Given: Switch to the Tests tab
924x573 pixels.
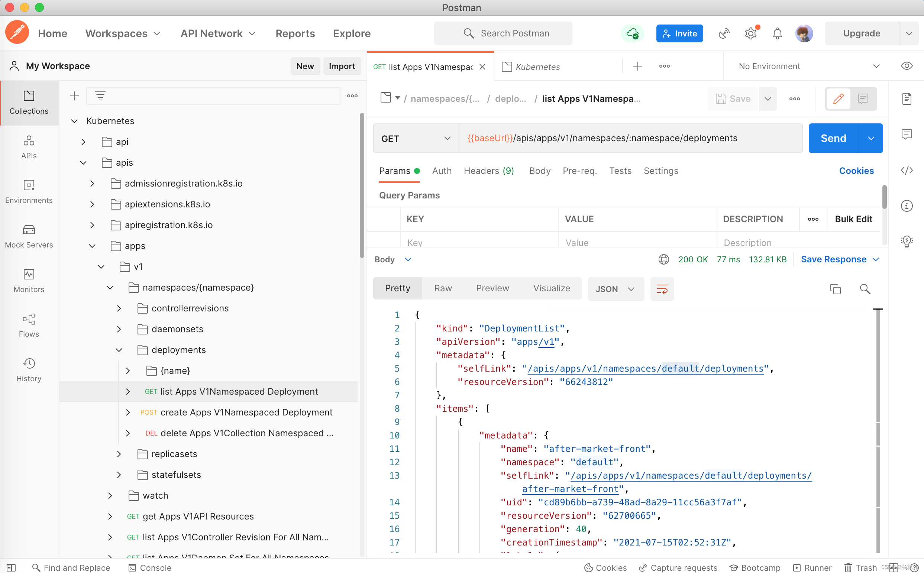Looking at the screenshot, I should [620, 171].
